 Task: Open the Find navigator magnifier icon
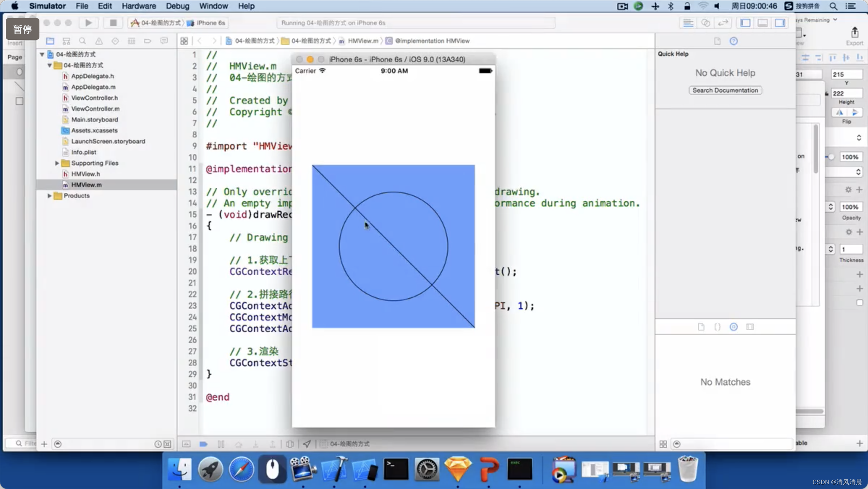tap(82, 41)
